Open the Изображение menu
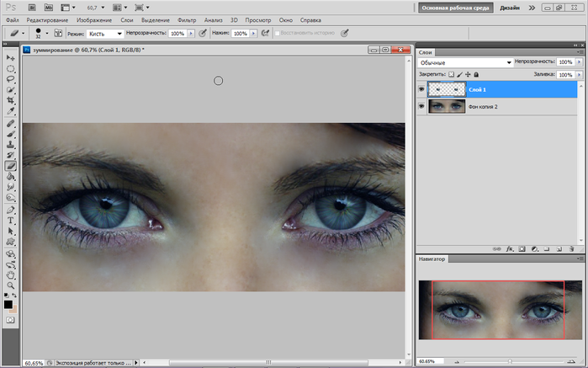 (94, 19)
